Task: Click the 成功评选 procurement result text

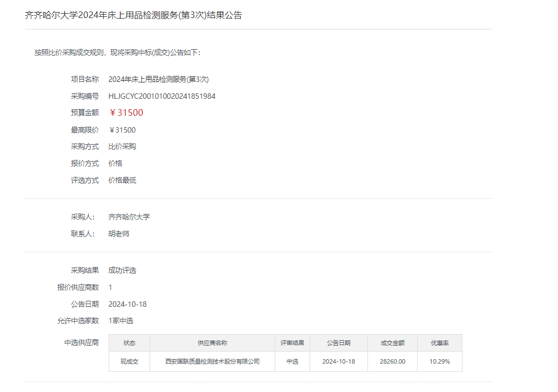Action: (122, 270)
